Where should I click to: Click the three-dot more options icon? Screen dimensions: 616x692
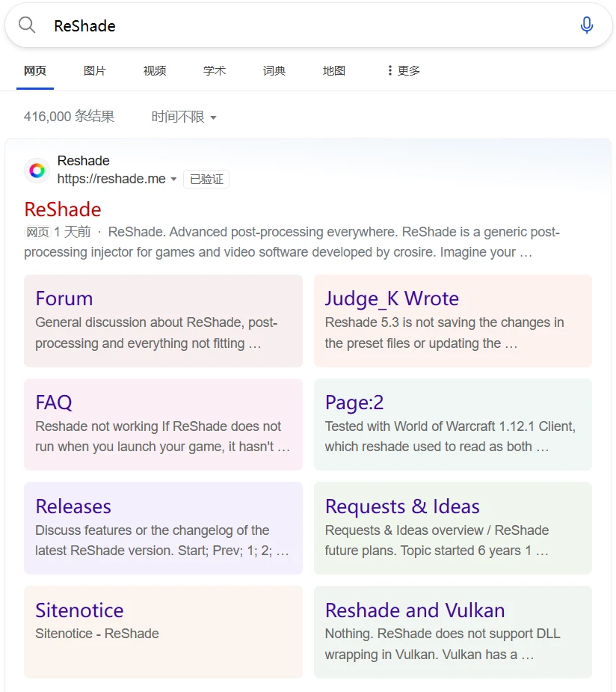(389, 70)
